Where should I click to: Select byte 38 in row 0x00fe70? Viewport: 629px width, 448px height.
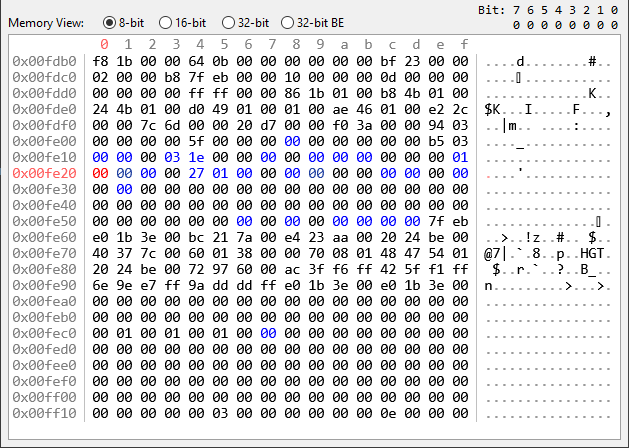244,253
